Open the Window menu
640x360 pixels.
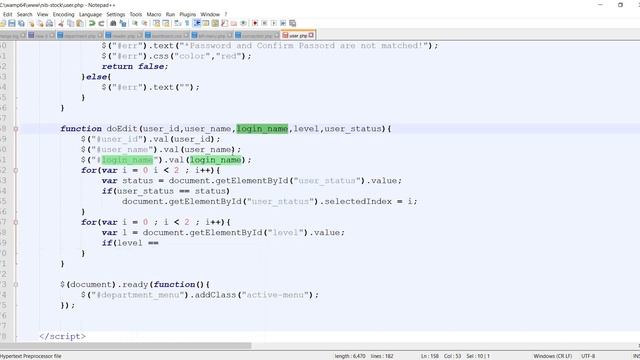pyautogui.click(x=210, y=14)
